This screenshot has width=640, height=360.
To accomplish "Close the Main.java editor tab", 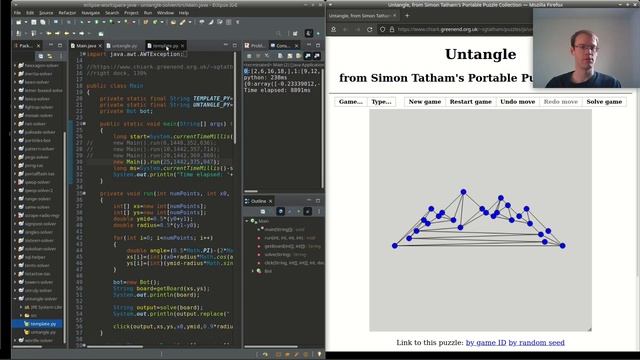I will pyautogui.click(x=100, y=46).
